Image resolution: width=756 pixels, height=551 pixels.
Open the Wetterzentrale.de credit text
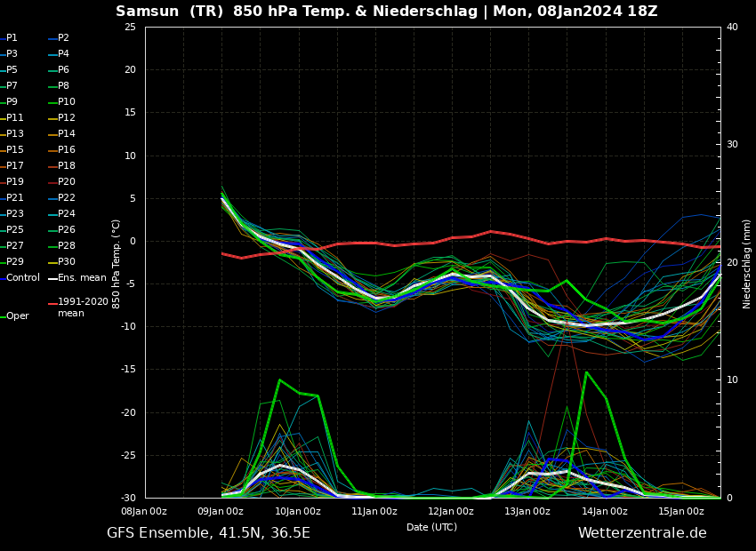[642, 533]
